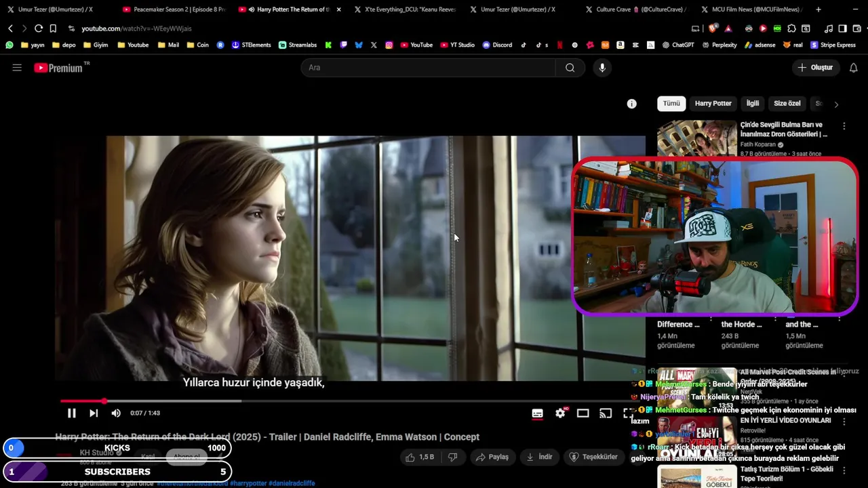
Task: Open the 'depo' bookmarks folder
Action: coord(63,45)
